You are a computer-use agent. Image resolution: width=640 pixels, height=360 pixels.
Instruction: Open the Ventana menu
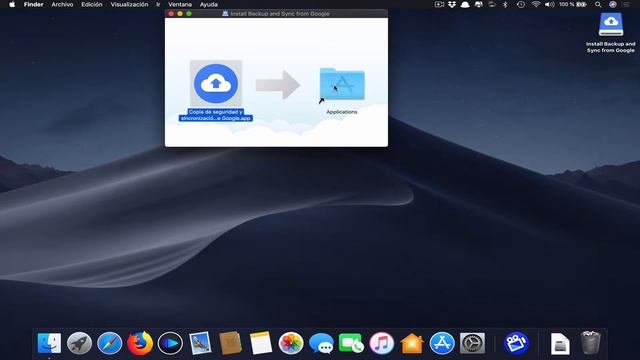180,4
